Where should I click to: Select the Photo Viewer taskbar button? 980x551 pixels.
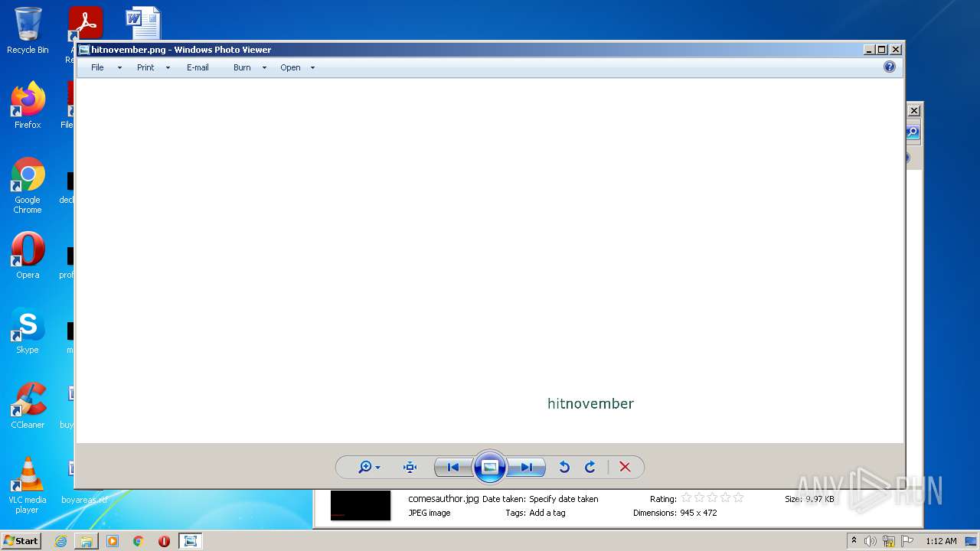[x=190, y=541]
